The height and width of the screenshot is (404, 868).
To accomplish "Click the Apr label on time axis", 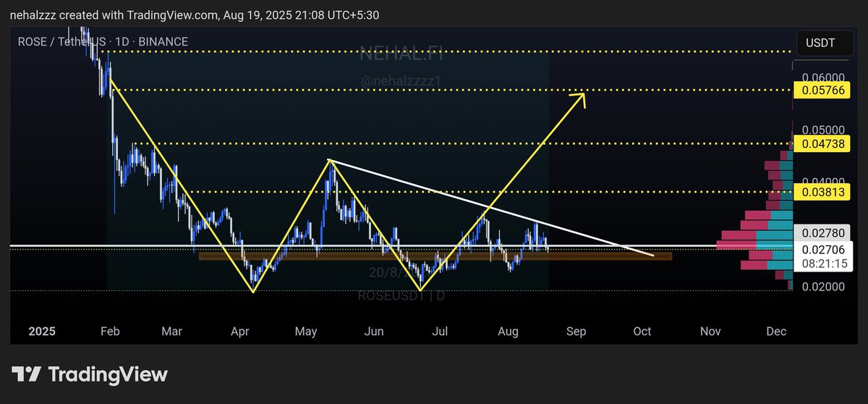I will (x=239, y=332).
